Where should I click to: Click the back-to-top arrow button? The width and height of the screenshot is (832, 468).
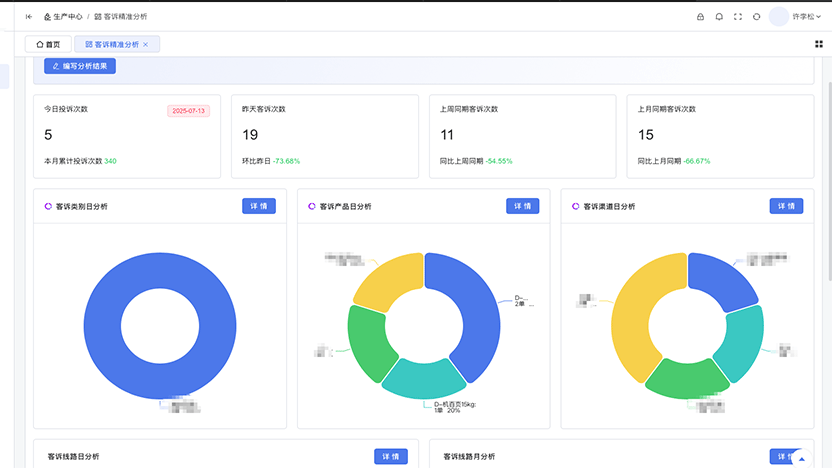tap(802, 458)
